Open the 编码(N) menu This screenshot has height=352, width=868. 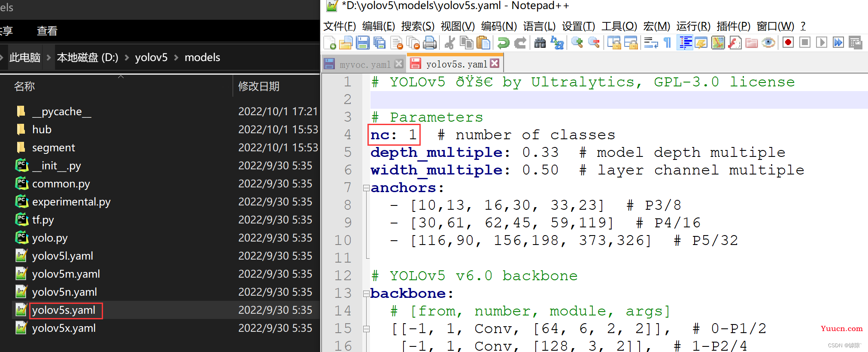tap(499, 26)
